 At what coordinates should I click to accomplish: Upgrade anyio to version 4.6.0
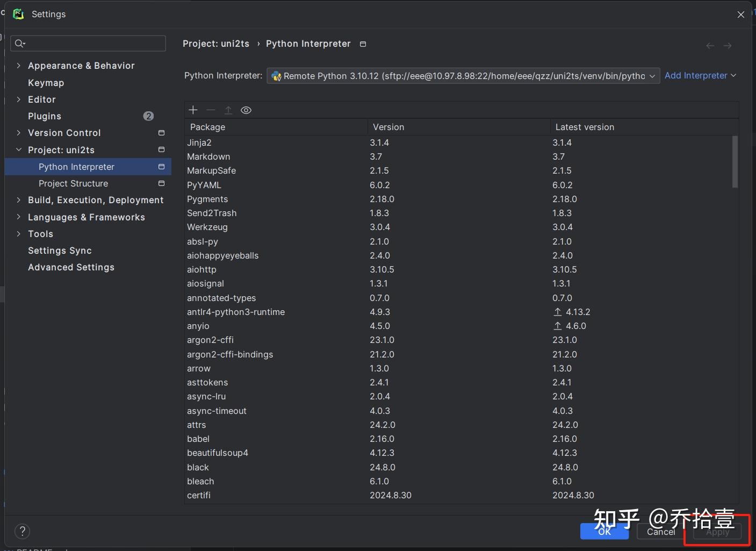[x=558, y=326]
